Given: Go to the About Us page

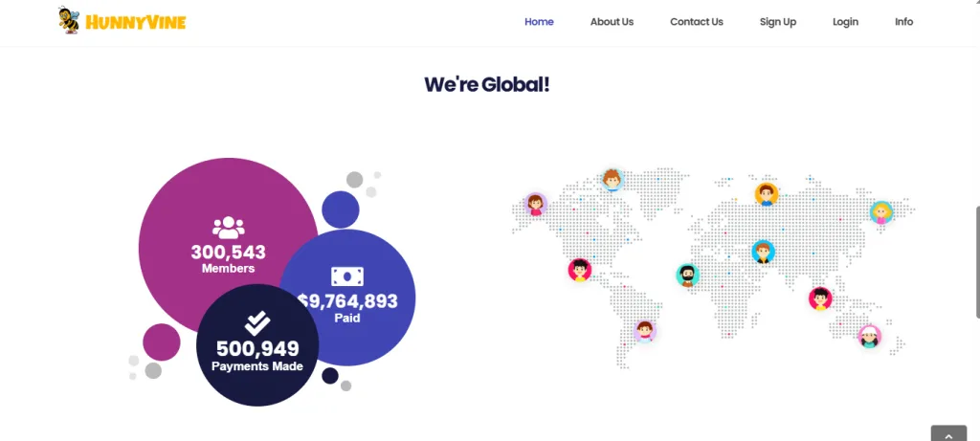Looking at the screenshot, I should click(612, 22).
